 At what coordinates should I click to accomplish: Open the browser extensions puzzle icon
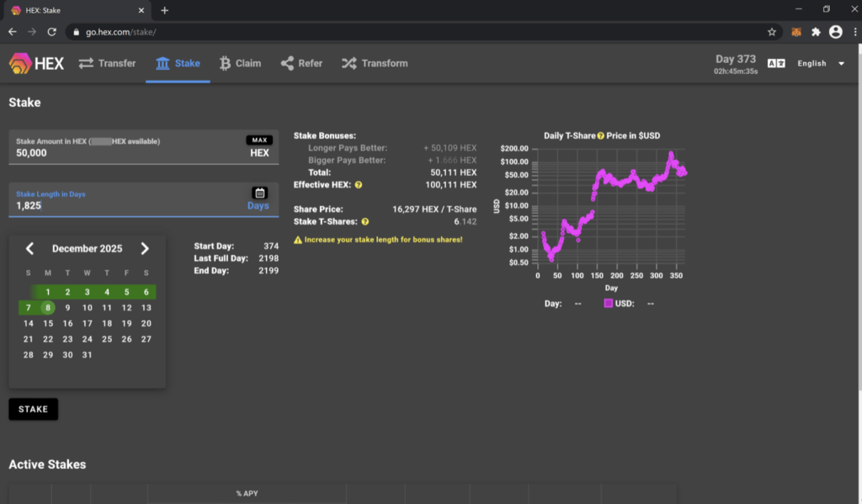click(x=816, y=32)
